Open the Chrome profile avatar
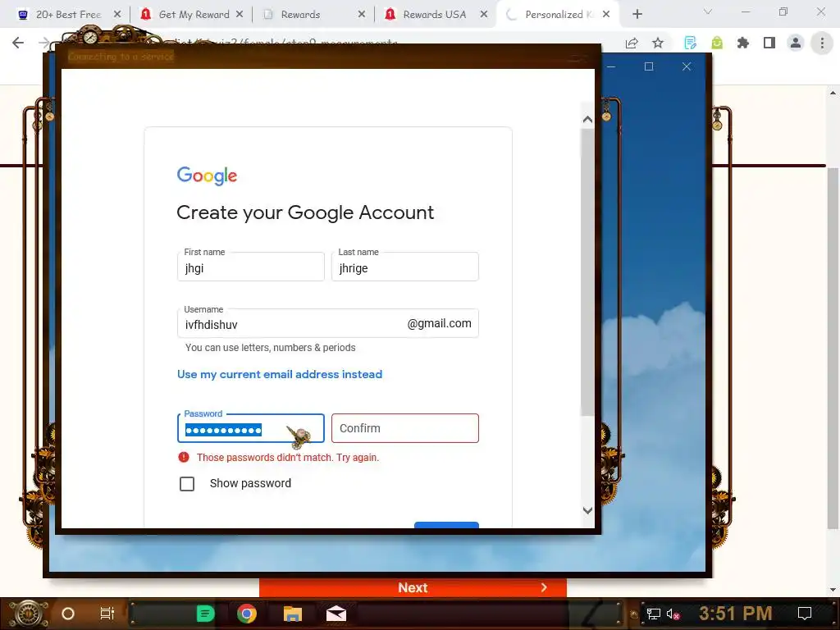Viewport: 840px width, 630px height. coord(796,43)
